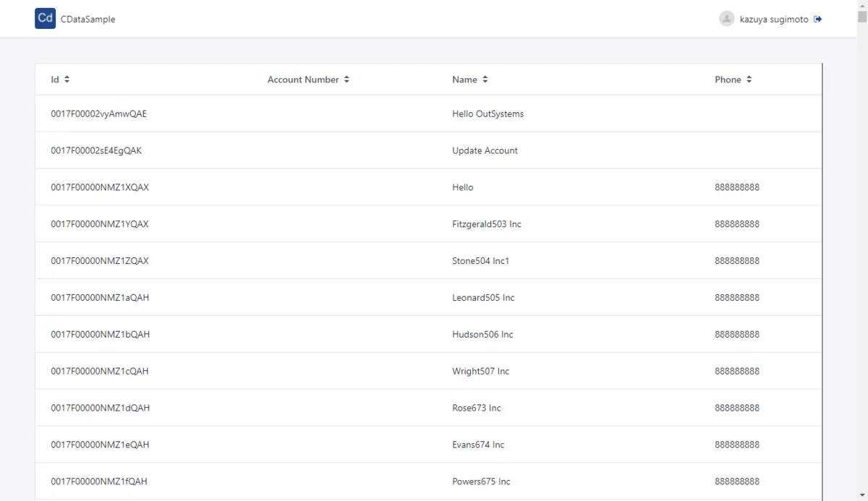
Task: Click the Stone504 Inc1 name
Action: (480, 261)
